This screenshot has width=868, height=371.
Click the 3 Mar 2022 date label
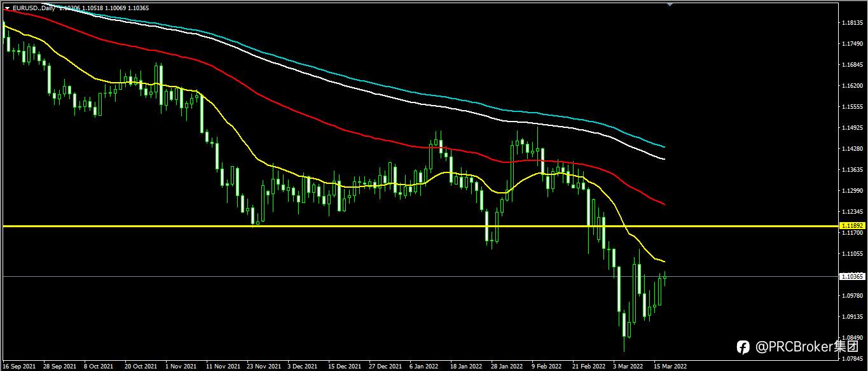coord(628,367)
